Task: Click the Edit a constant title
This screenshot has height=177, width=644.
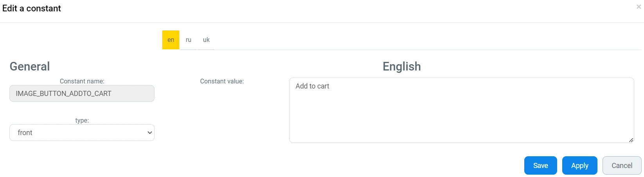Action: pos(32,9)
